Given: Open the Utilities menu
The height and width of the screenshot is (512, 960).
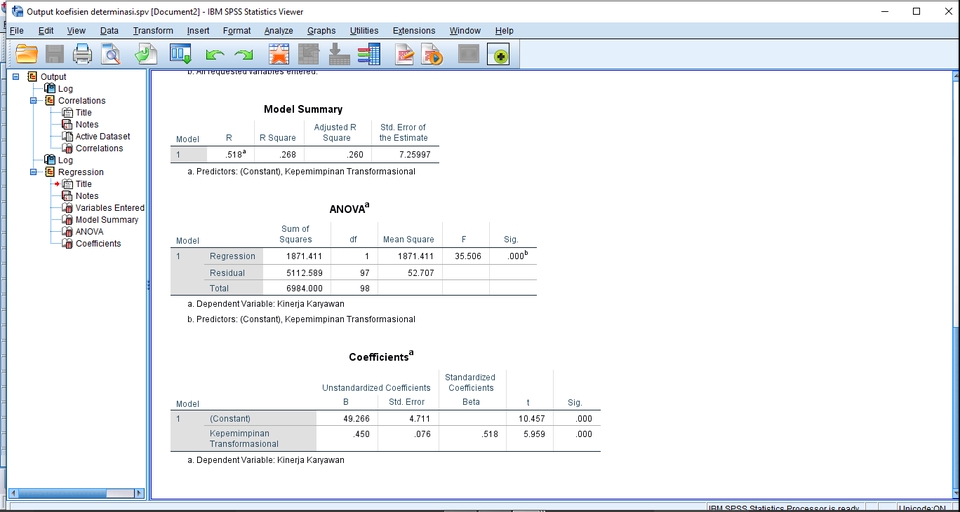Looking at the screenshot, I should (364, 31).
